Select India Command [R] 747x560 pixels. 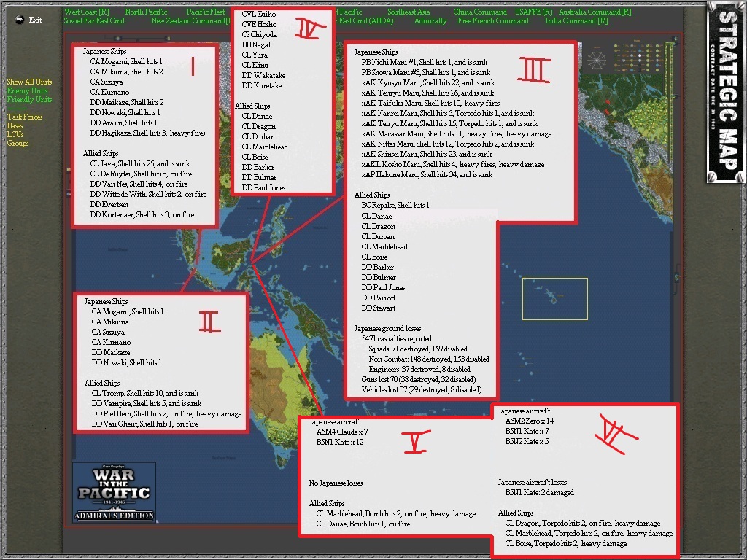coord(576,20)
